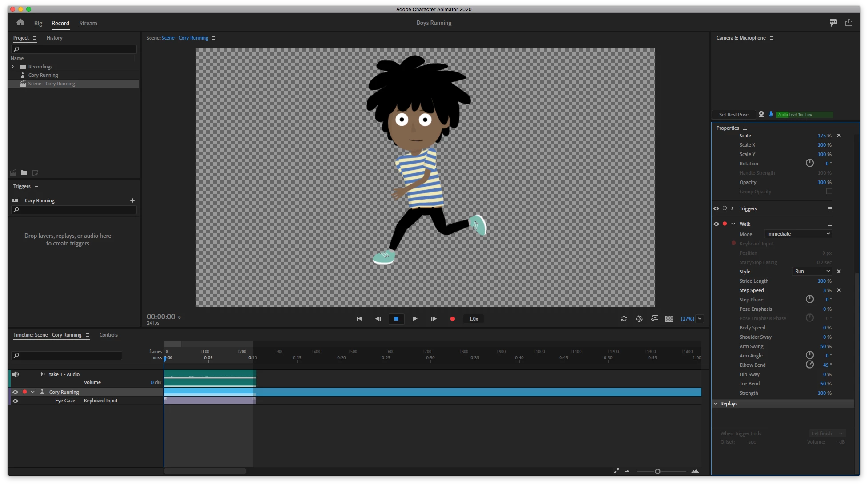
Task: Add a new trigger with plus icon
Action: pos(132,200)
